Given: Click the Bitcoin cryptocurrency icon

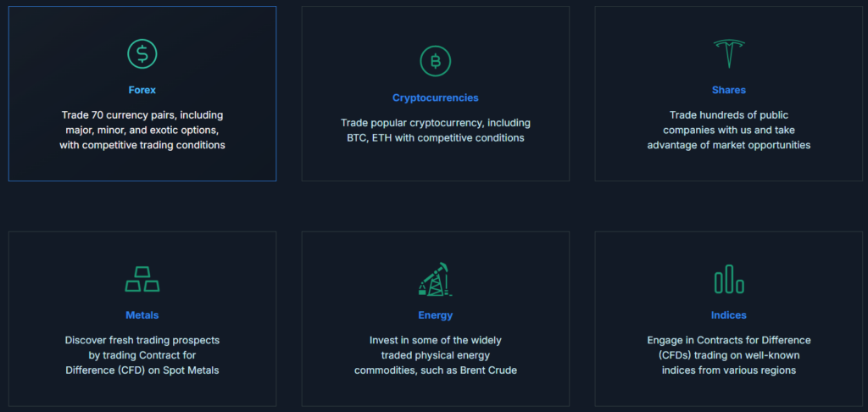Looking at the screenshot, I should click(x=436, y=61).
